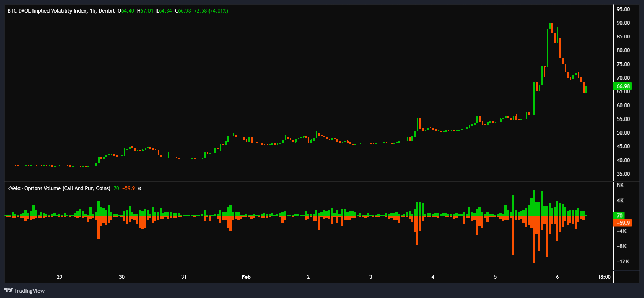Click the 18:00 time axis label

click(604, 277)
